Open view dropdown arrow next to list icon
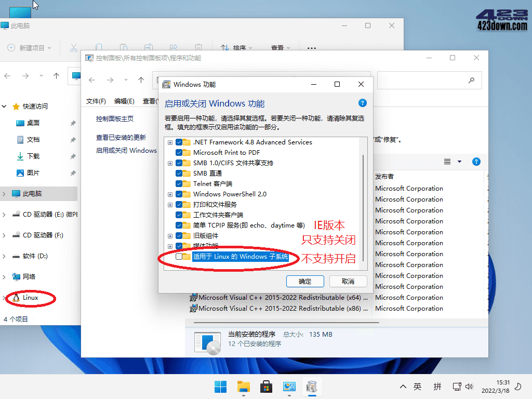 (x=460, y=162)
